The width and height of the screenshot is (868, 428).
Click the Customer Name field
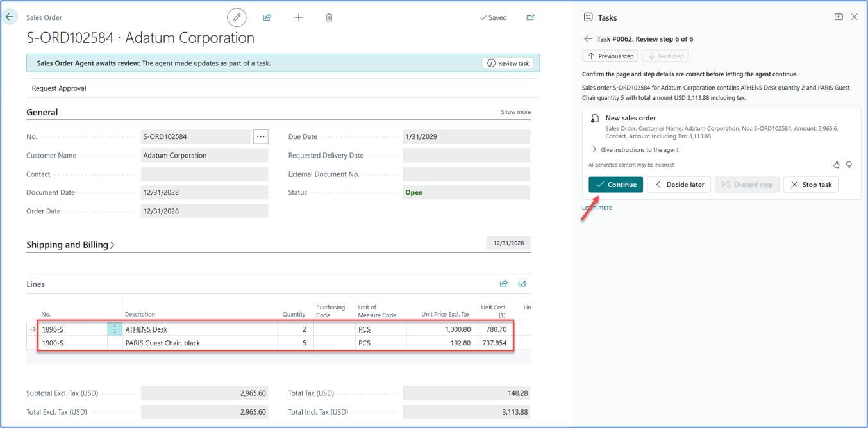click(x=204, y=155)
